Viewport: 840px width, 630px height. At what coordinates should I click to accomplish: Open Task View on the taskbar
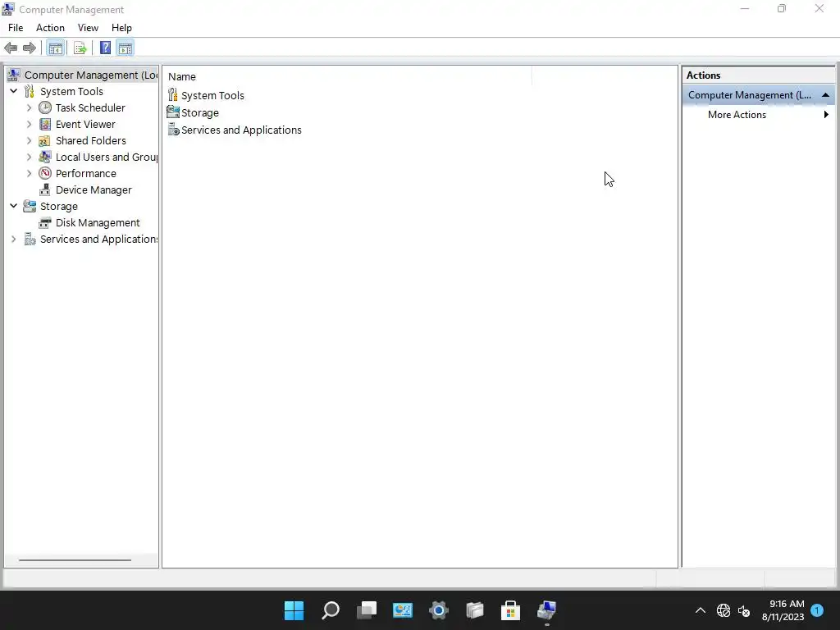point(367,610)
